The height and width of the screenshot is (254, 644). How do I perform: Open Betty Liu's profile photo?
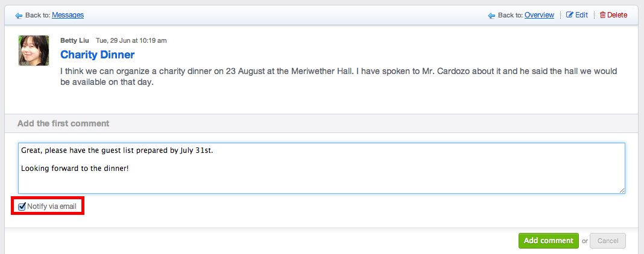click(x=34, y=51)
